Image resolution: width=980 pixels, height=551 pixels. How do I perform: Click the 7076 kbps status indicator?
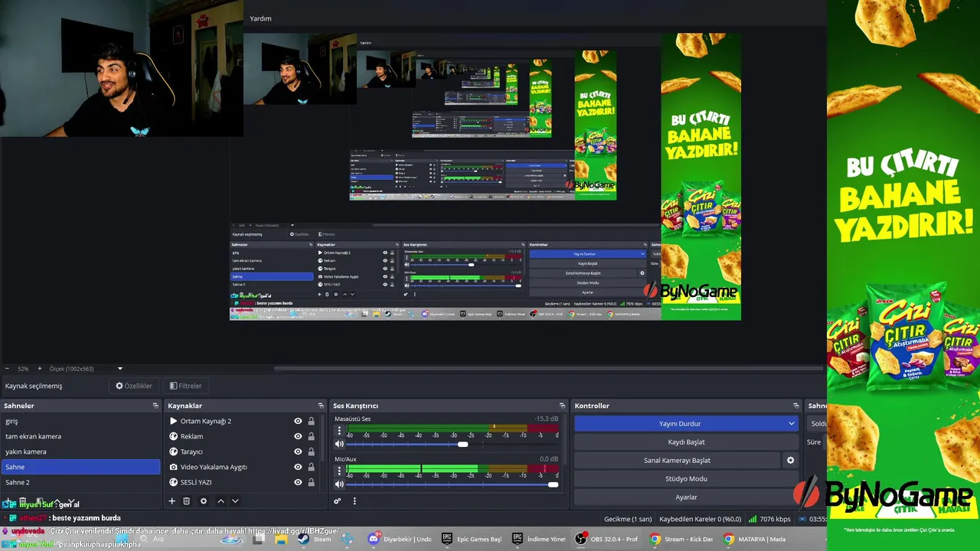(x=769, y=519)
